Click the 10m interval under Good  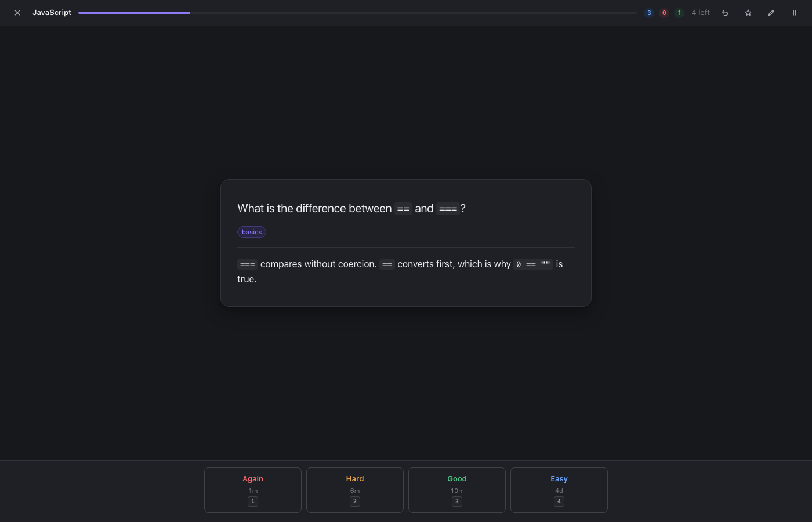457,491
